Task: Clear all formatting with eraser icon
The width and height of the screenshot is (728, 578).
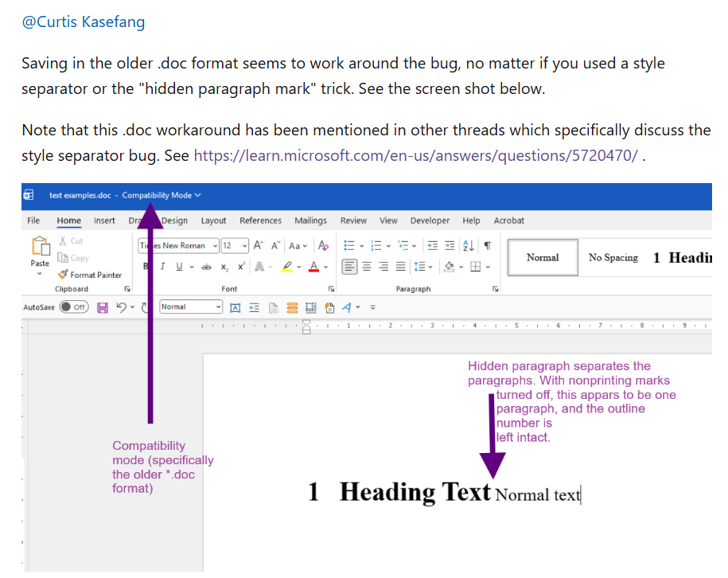Action: pos(323,245)
